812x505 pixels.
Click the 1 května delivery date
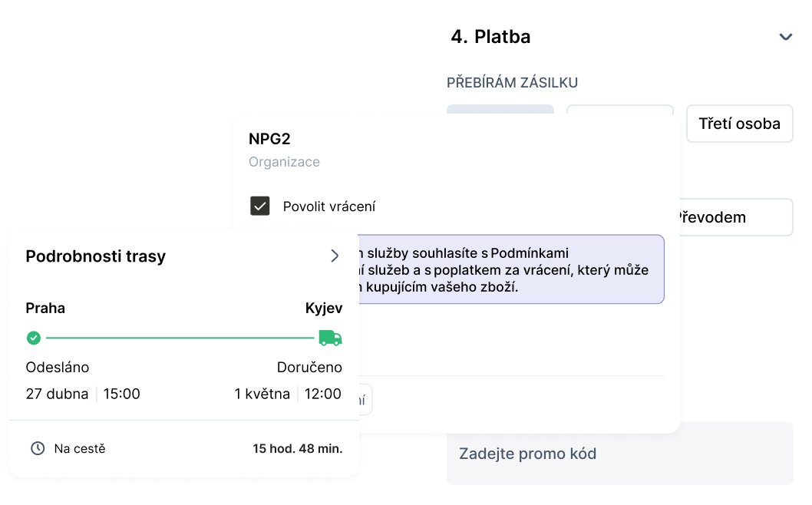[x=262, y=394]
